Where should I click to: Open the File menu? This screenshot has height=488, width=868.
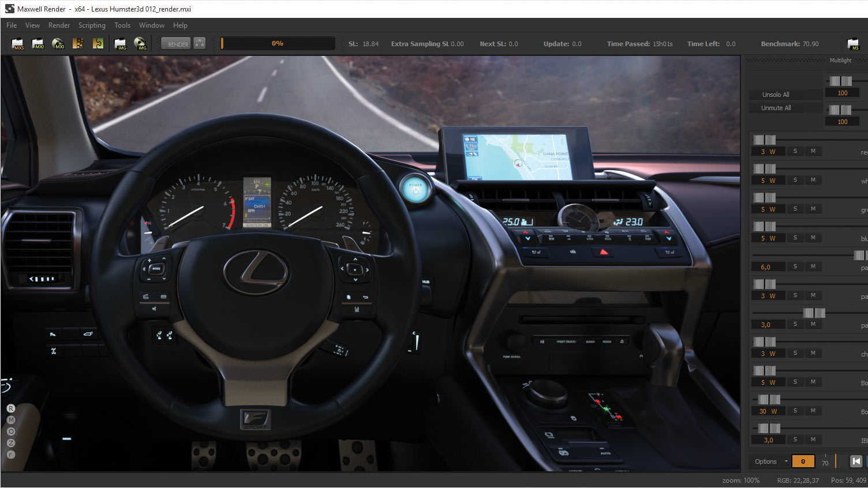point(12,25)
